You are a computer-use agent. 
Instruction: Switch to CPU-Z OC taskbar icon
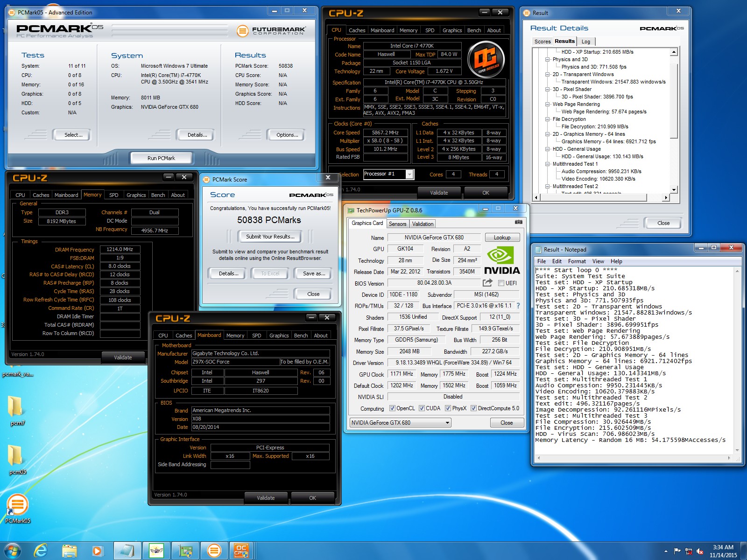(242, 551)
